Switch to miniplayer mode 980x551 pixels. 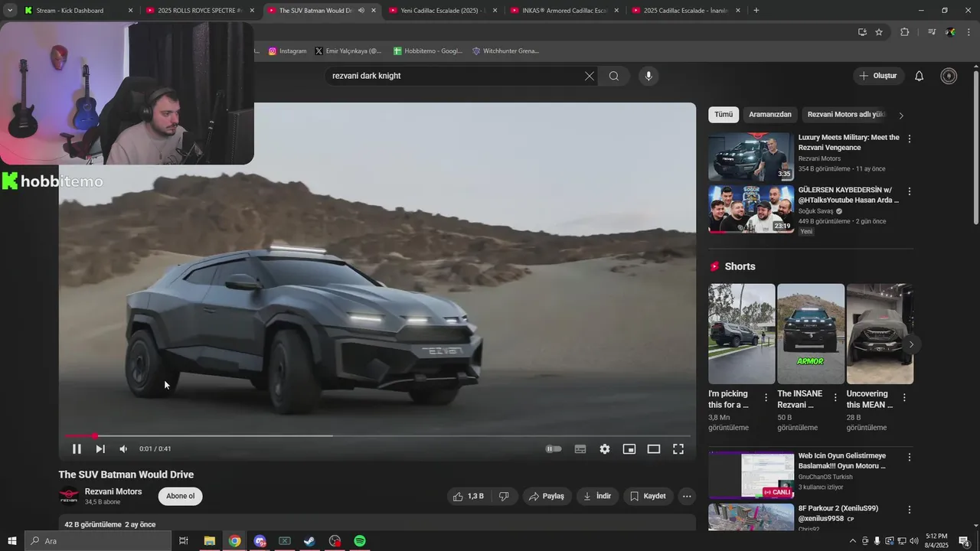629,449
